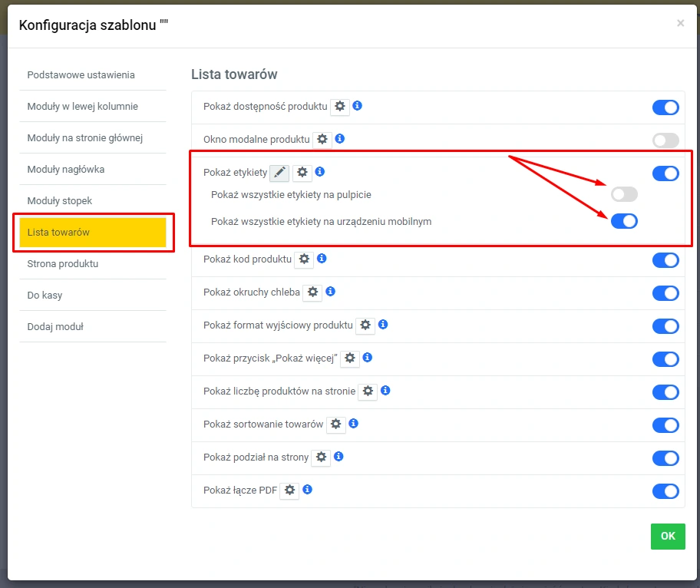Image resolution: width=700 pixels, height=588 pixels.
Task: Enable Pokaż wszystkie etykiety na pulpicie switch
Action: (x=624, y=195)
